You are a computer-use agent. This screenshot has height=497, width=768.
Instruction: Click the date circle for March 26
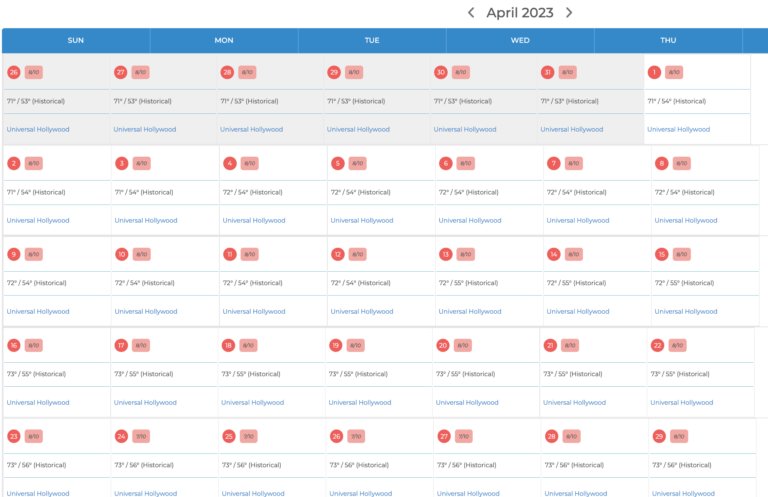pyautogui.click(x=14, y=72)
